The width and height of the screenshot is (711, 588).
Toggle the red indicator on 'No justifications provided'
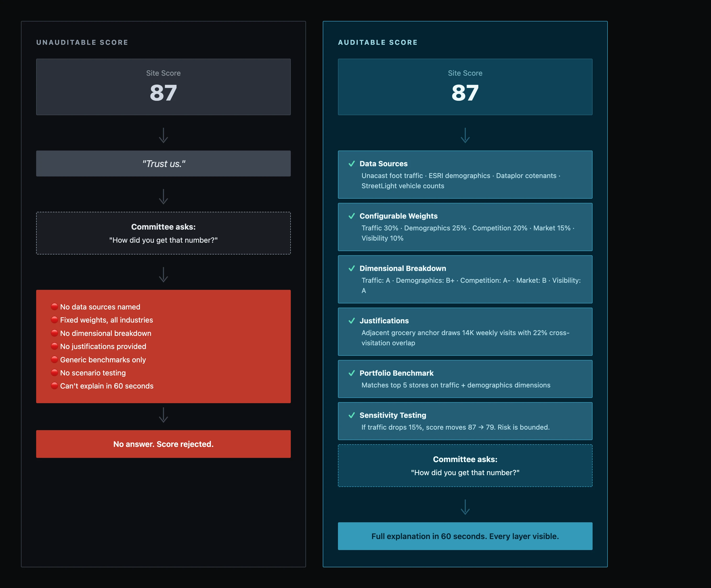(54, 346)
